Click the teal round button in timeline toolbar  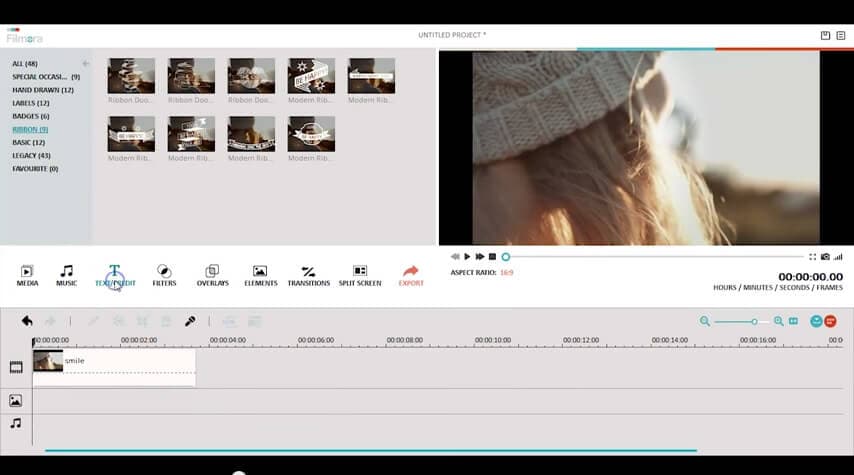[816, 321]
